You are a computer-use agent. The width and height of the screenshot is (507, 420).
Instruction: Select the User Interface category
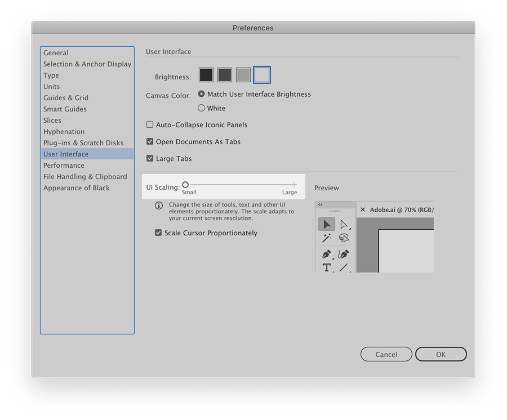87,154
